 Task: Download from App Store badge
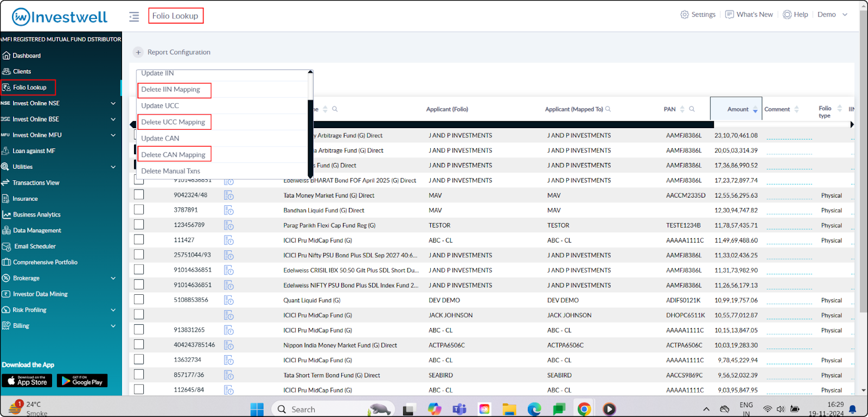click(27, 381)
